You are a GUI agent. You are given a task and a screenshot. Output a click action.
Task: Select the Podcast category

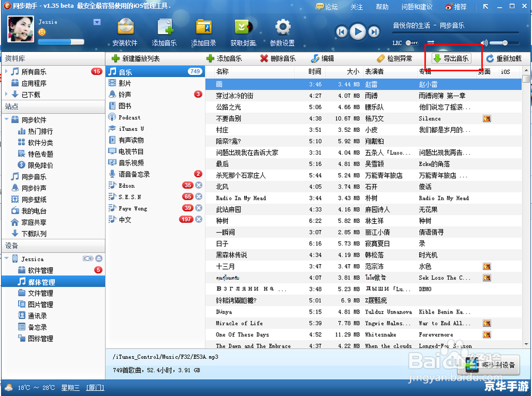(155, 117)
